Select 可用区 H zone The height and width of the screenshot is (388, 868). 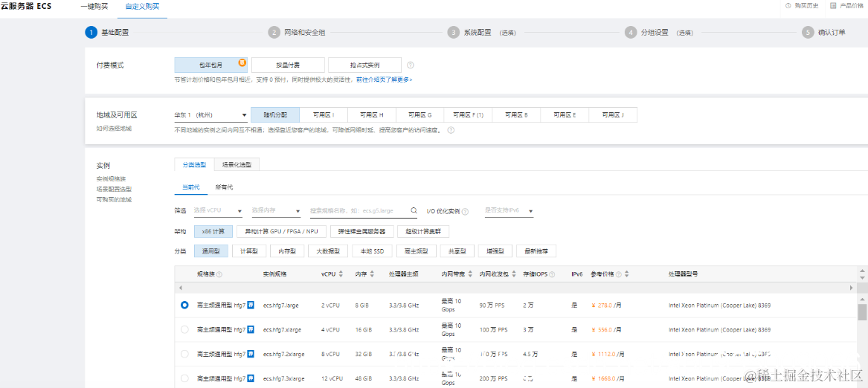[371, 115]
